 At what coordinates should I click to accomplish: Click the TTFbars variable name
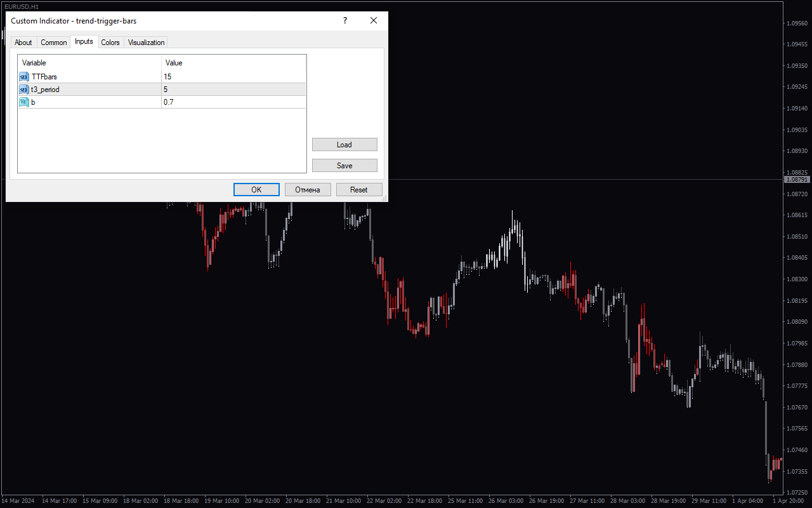coord(44,77)
